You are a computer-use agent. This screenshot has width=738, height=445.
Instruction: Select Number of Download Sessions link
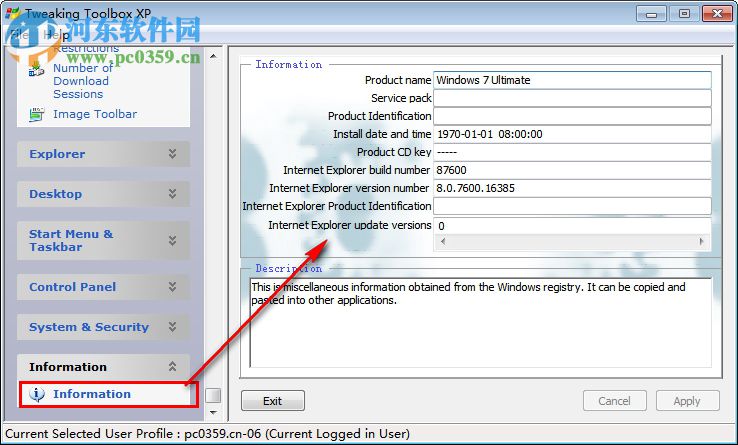[x=82, y=81]
